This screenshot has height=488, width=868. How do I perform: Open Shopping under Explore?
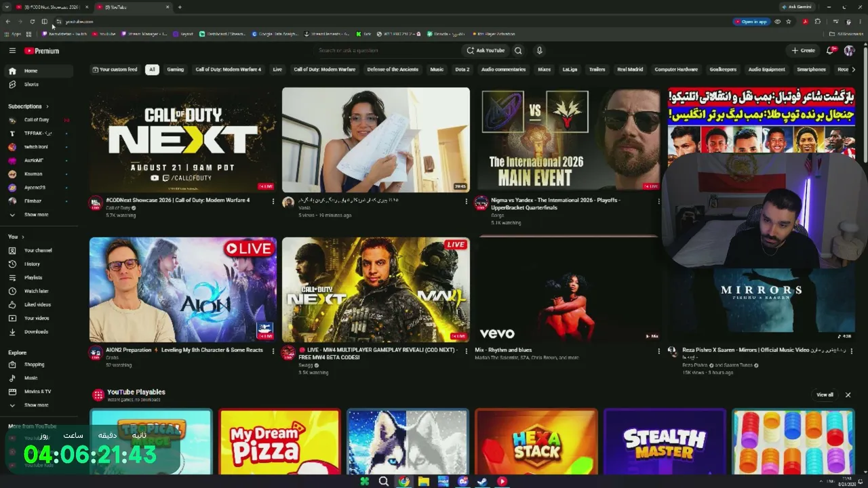click(38, 364)
